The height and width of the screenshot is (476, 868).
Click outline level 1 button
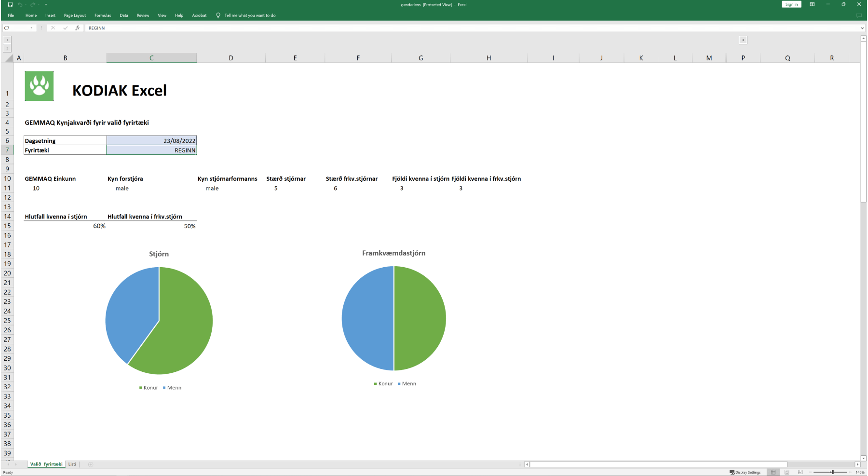click(x=7, y=40)
